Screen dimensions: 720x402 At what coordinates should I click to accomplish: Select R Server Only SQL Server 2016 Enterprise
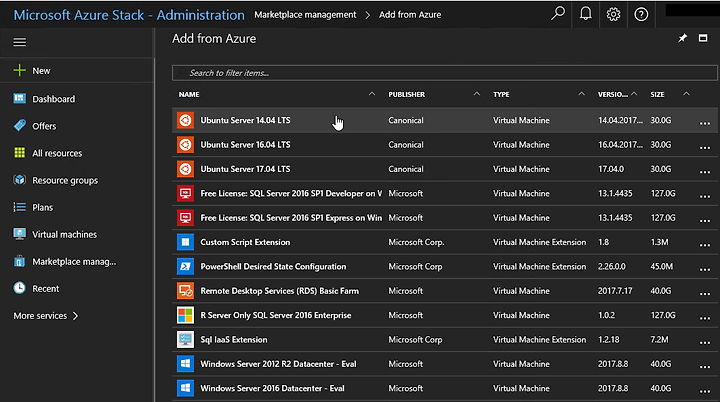click(276, 315)
